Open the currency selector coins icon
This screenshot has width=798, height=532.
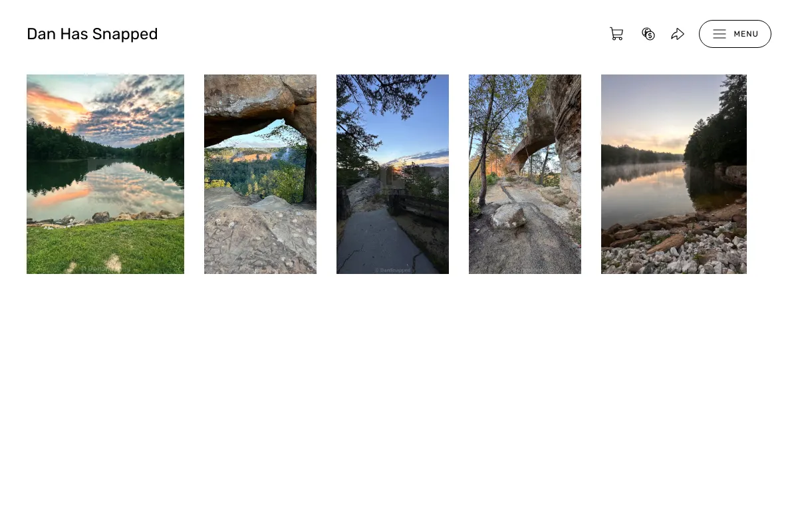click(x=648, y=34)
